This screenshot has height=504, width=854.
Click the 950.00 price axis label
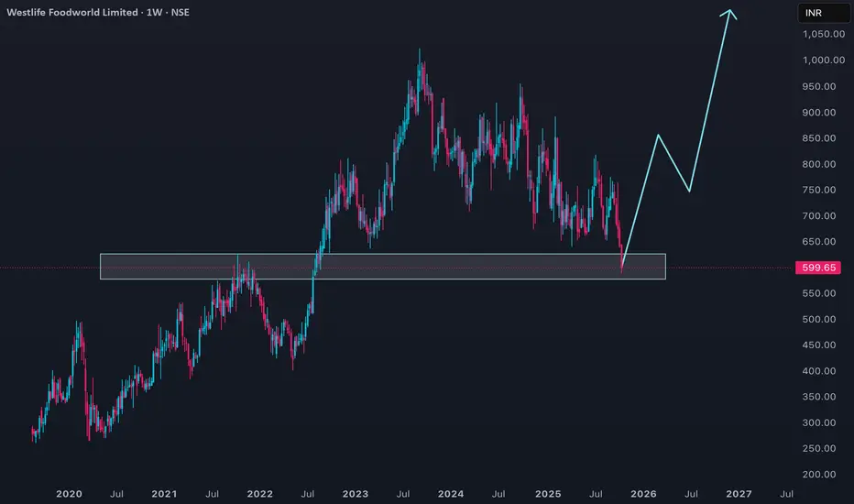pos(818,86)
